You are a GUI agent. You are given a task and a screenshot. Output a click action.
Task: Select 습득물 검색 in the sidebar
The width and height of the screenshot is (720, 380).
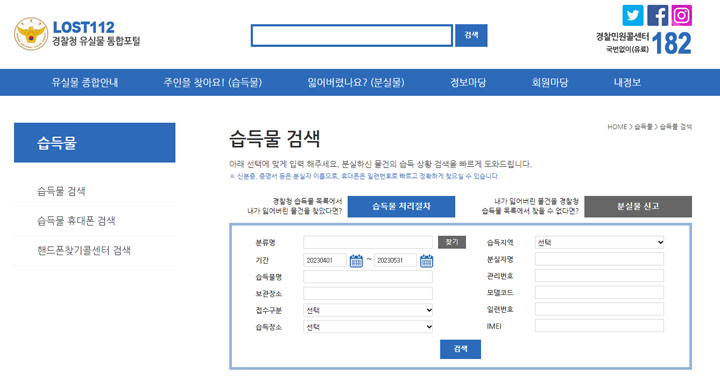61,191
